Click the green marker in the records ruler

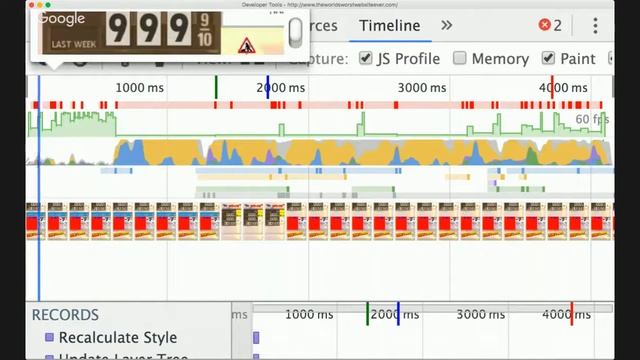point(367,313)
